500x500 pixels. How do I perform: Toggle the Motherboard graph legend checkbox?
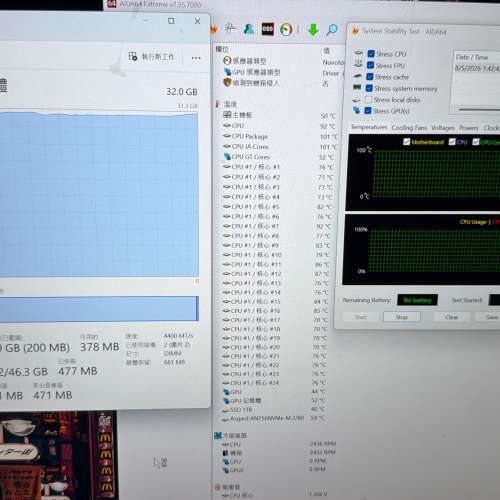point(406,142)
